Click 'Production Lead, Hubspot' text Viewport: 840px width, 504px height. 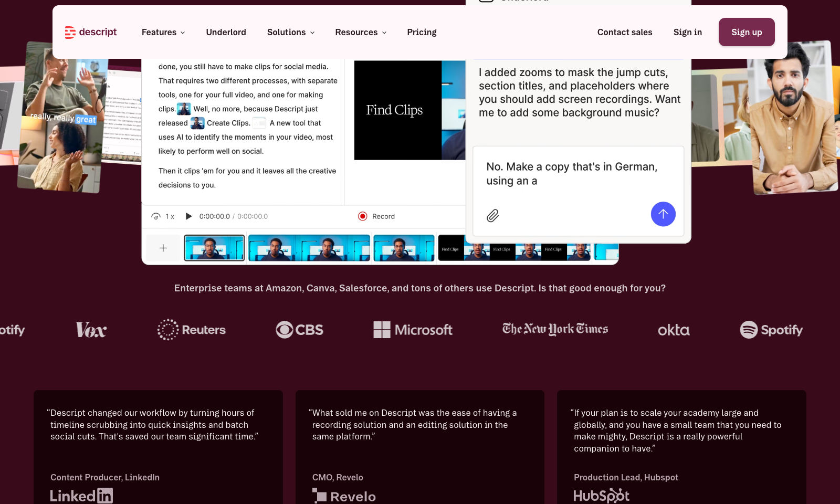point(626,477)
